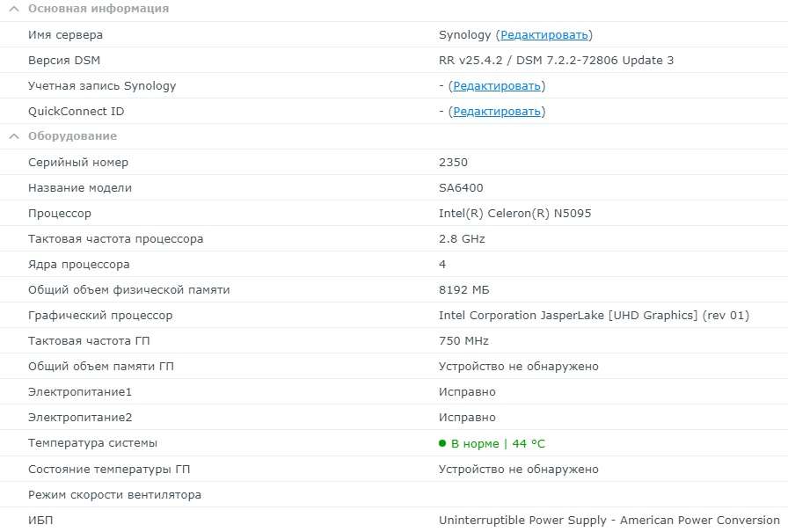Select the Intel Celeron N5095 processor value
The height and width of the screenshot is (532, 788).
point(509,214)
